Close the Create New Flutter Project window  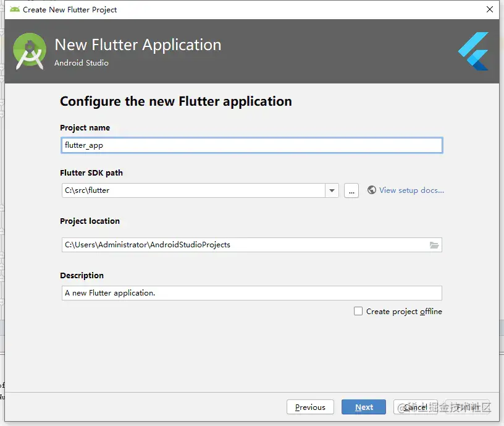[x=490, y=9]
